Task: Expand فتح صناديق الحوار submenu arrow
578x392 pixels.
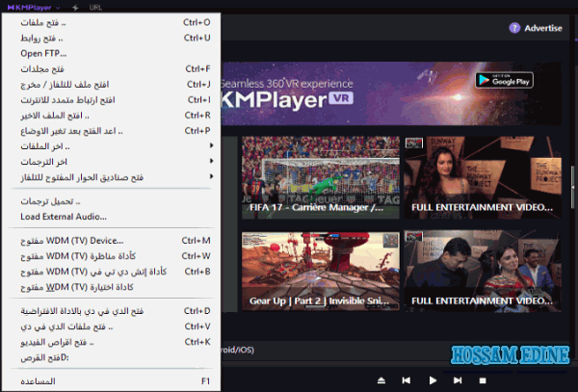Action: 210,177
